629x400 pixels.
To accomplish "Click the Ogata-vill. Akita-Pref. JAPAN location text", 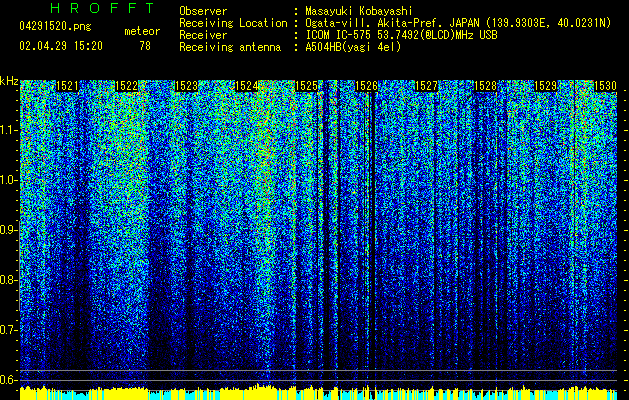I will pyautogui.click(x=458, y=23).
